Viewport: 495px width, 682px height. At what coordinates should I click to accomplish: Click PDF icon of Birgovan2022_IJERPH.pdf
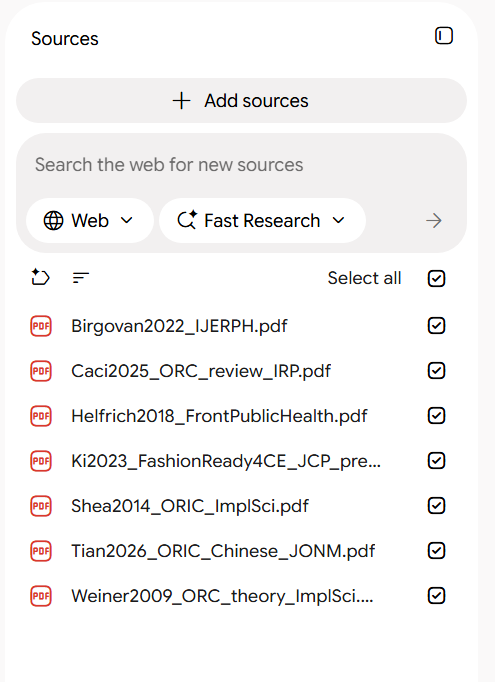(x=41, y=326)
